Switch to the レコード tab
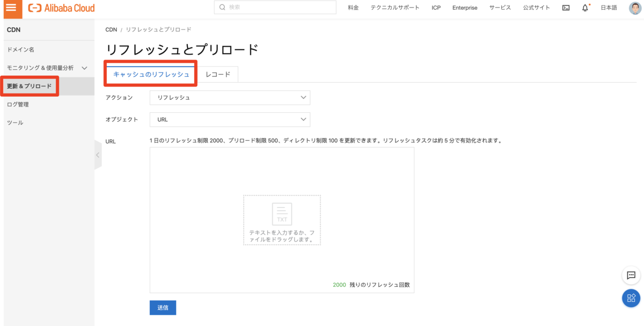The image size is (644, 326). [x=218, y=75]
